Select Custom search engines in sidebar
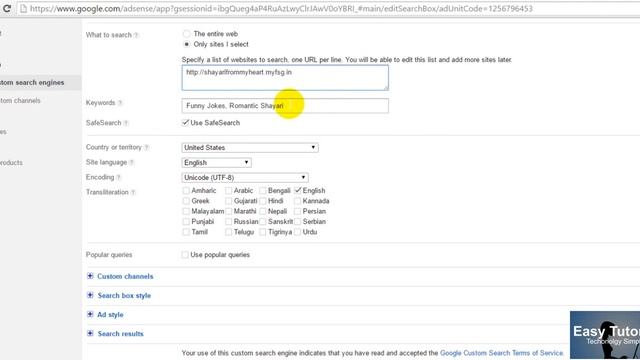 tap(32, 82)
